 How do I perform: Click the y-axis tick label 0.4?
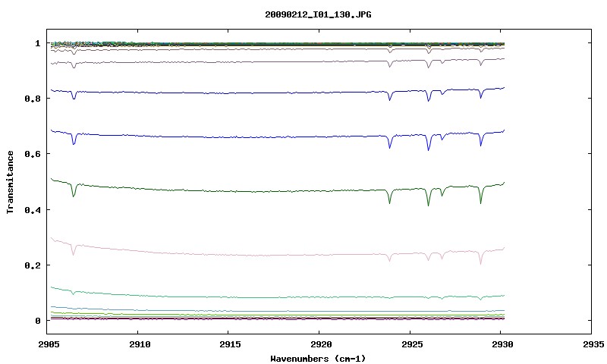[x=33, y=209]
